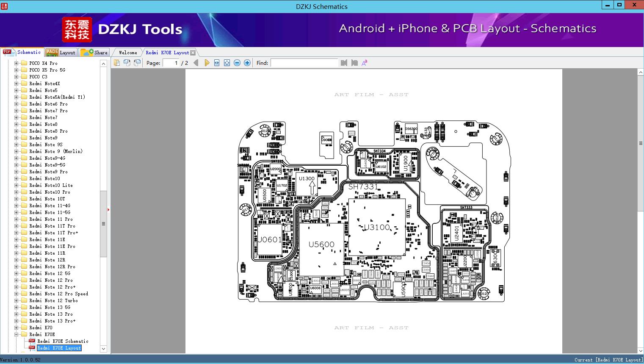The image size is (644, 364).
Task: Click the Find text field
Action: click(304, 63)
